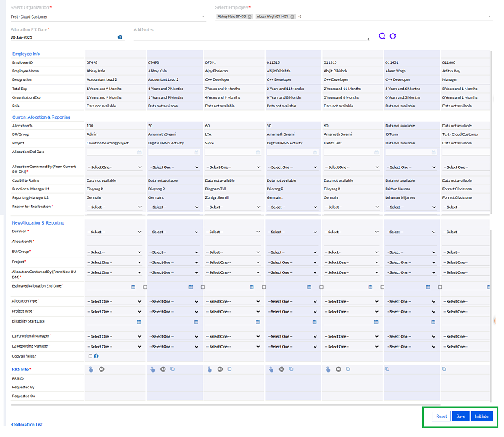This screenshot has width=504, height=437.
Task: Click the RRS copy icon in Ajay Bhalerao's column
Action: point(230,369)
